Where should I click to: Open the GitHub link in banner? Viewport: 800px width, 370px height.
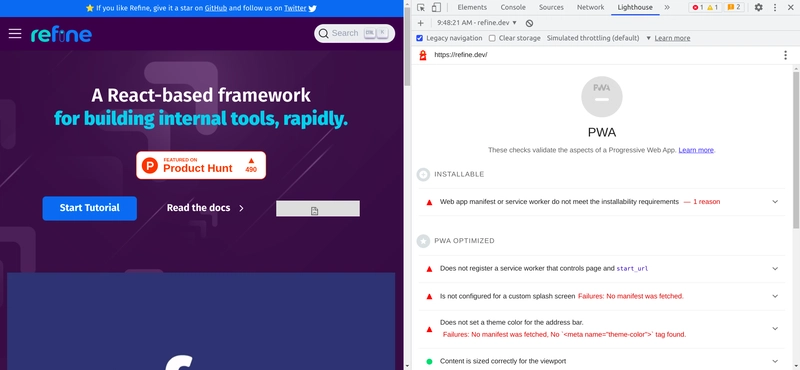pyautogui.click(x=216, y=8)
